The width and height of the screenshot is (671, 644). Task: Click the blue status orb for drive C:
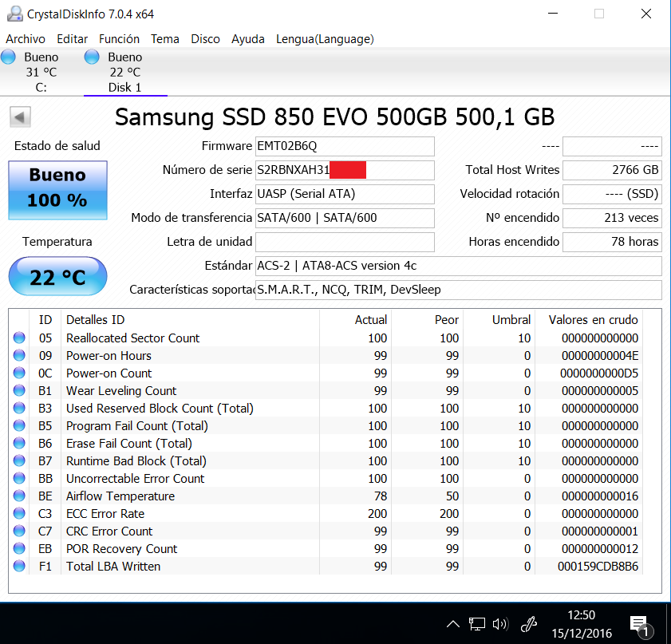click(x=8, y=57)
